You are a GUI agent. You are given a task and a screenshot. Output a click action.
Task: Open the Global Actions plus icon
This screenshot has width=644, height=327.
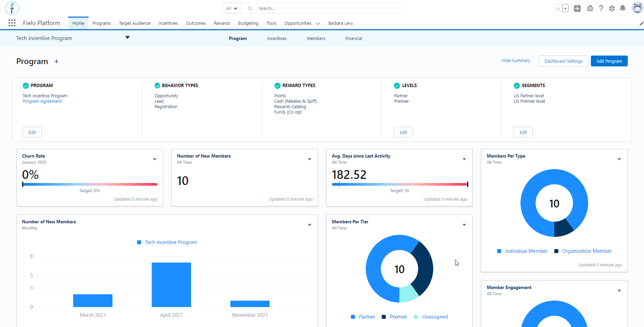click(x=577, y=8)
